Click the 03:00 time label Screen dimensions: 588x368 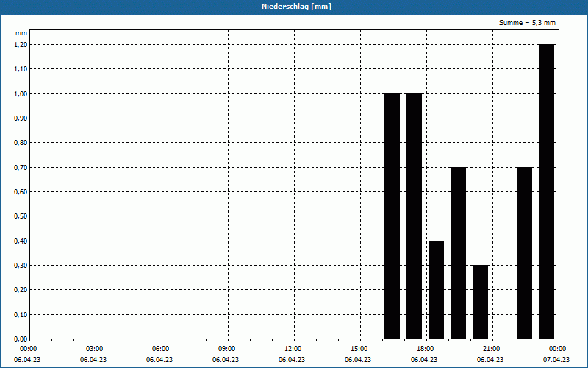96,349
